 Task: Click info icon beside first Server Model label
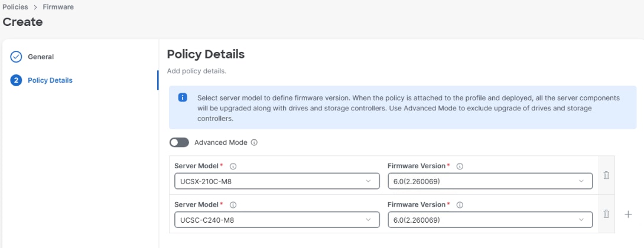[x=233, y=167]
